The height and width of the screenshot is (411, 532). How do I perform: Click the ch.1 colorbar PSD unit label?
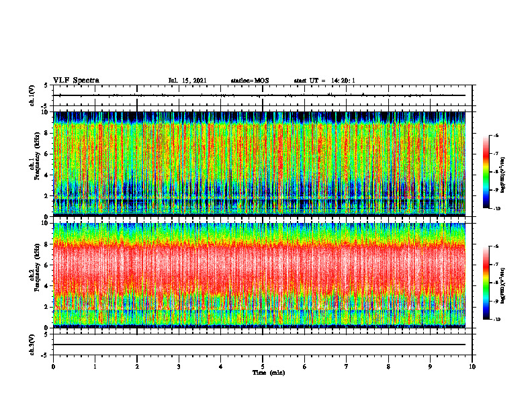click(504, 175)
